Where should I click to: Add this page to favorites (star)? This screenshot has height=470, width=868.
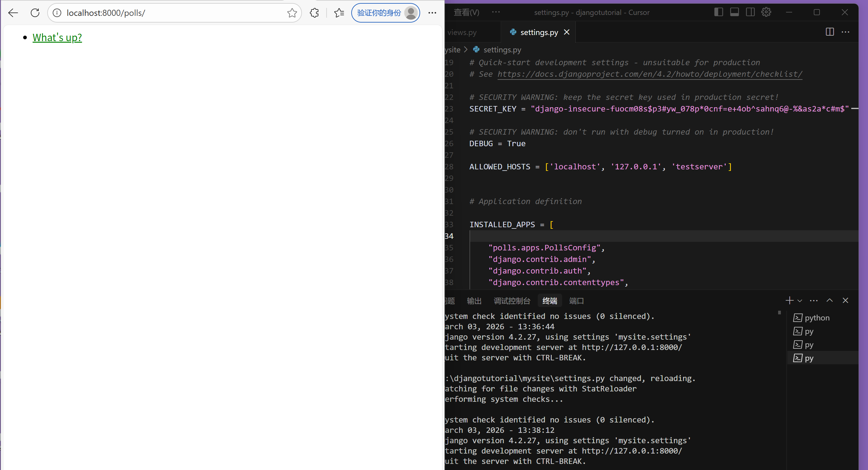292,13
